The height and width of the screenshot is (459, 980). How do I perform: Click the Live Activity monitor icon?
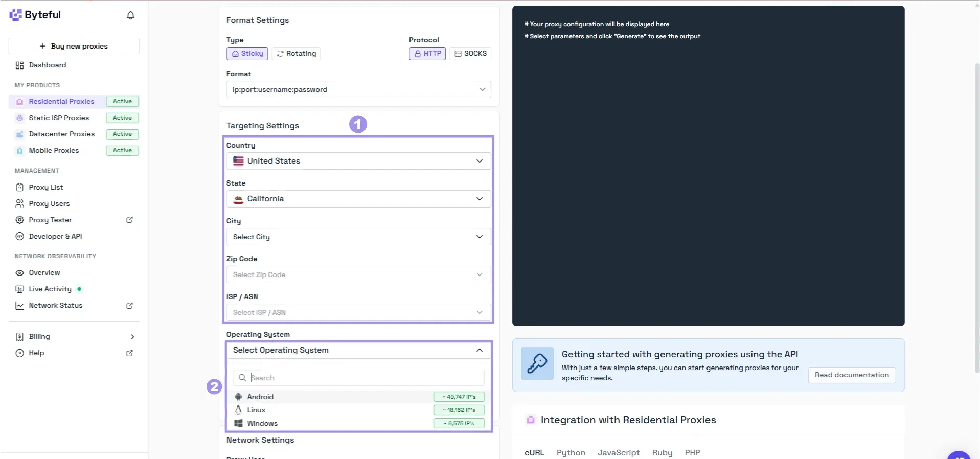coord(19,289)
